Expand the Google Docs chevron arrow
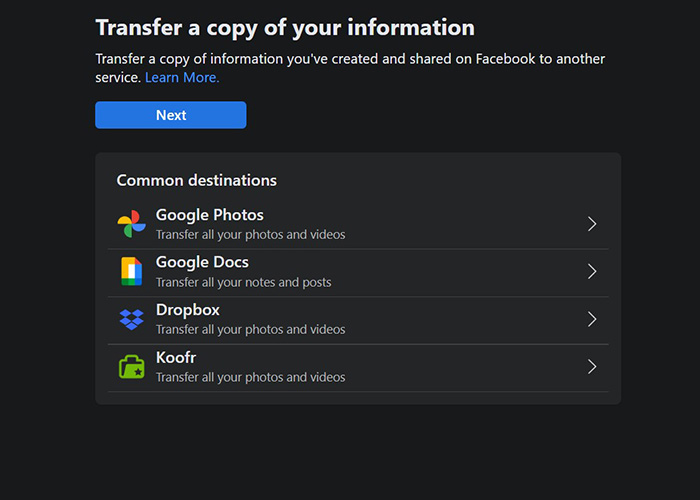Screen dimensions: 700x500 coord(592,271)
